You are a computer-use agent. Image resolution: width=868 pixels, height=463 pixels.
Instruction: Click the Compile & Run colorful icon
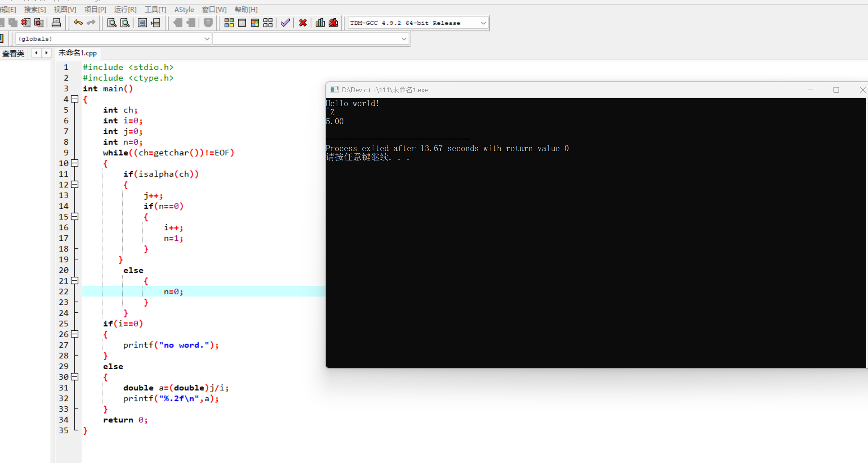pyautogui.click(x=255, y=23)
